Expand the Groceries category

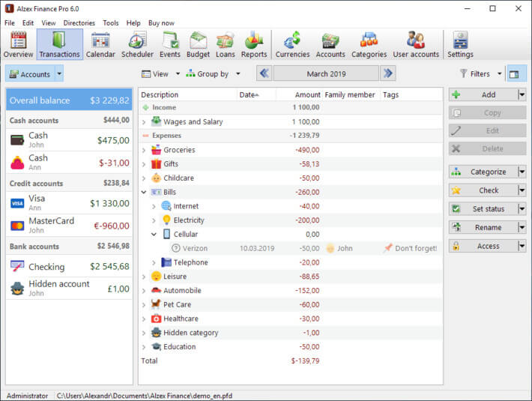(144, 151)
